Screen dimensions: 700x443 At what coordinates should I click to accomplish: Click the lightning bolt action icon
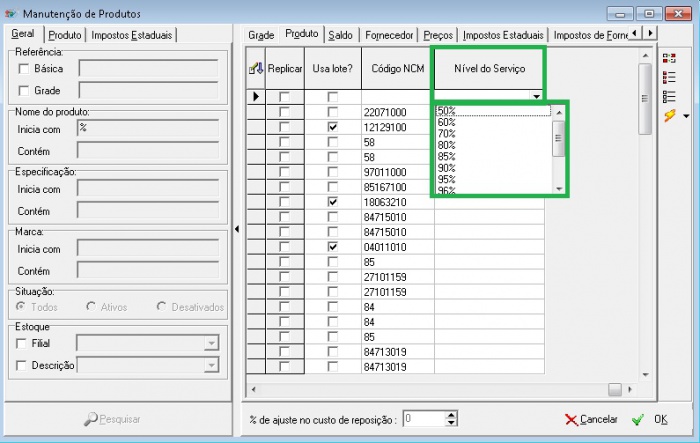click(x=669, y=116)
